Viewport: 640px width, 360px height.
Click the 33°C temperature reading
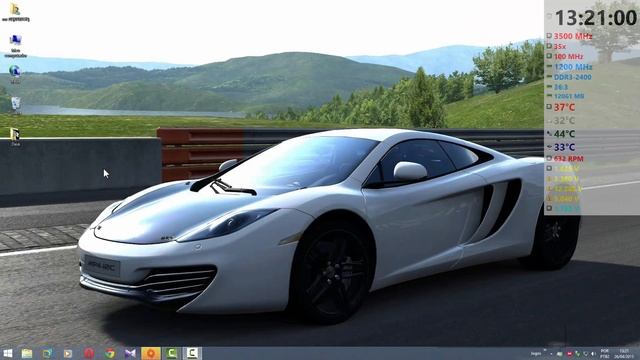coord(564,147)
